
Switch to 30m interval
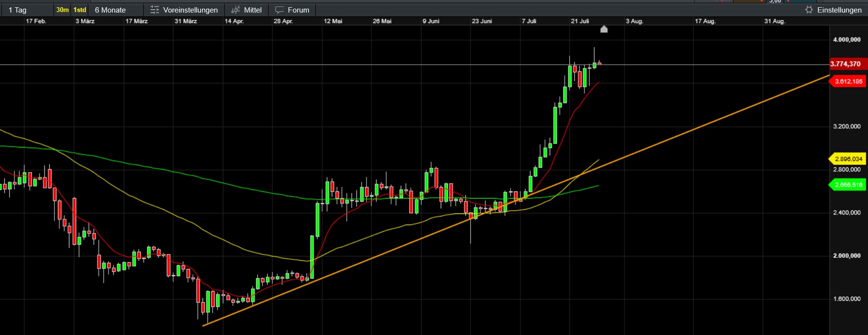[63, 10]
